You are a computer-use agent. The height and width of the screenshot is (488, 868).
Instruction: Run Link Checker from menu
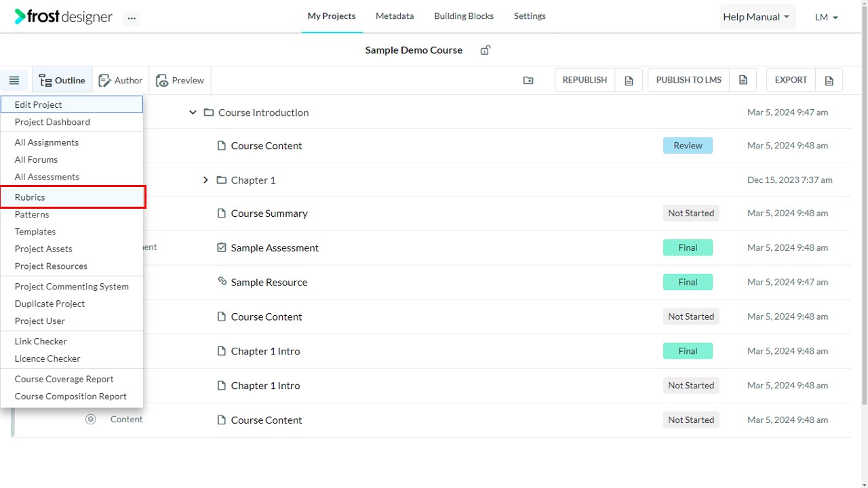pyautogui.click(x=72, y=342)
